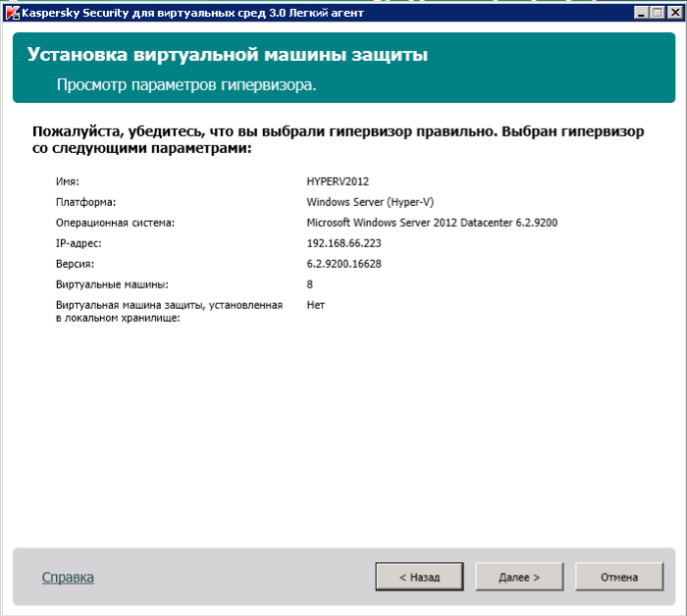Open the Справка help link
Image resolution: width=687 pixels, height=616 pixels.
pos(68,577)
